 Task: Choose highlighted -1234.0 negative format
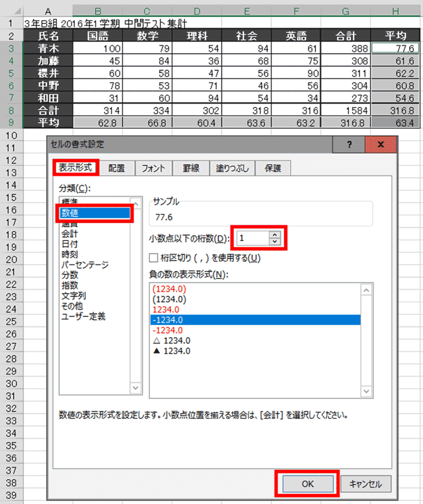tap(255, 320)
